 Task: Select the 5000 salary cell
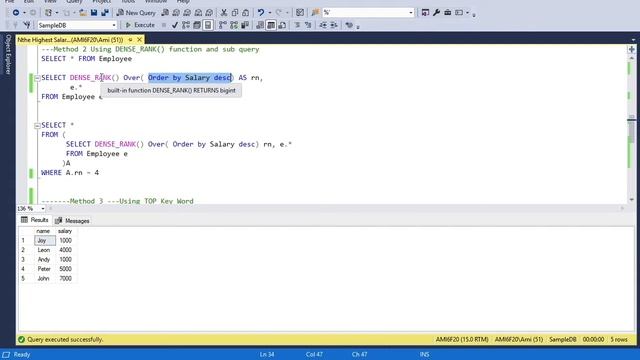(x=65, y=269)
